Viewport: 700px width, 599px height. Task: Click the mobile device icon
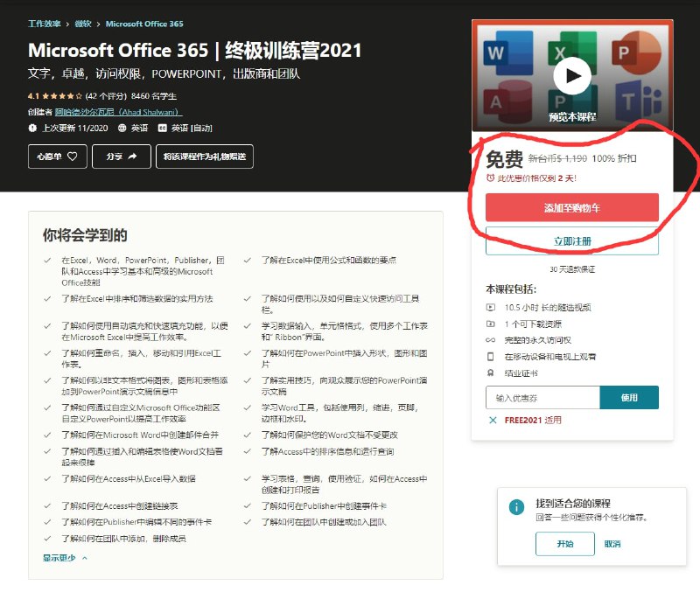[x=491, y=357]
